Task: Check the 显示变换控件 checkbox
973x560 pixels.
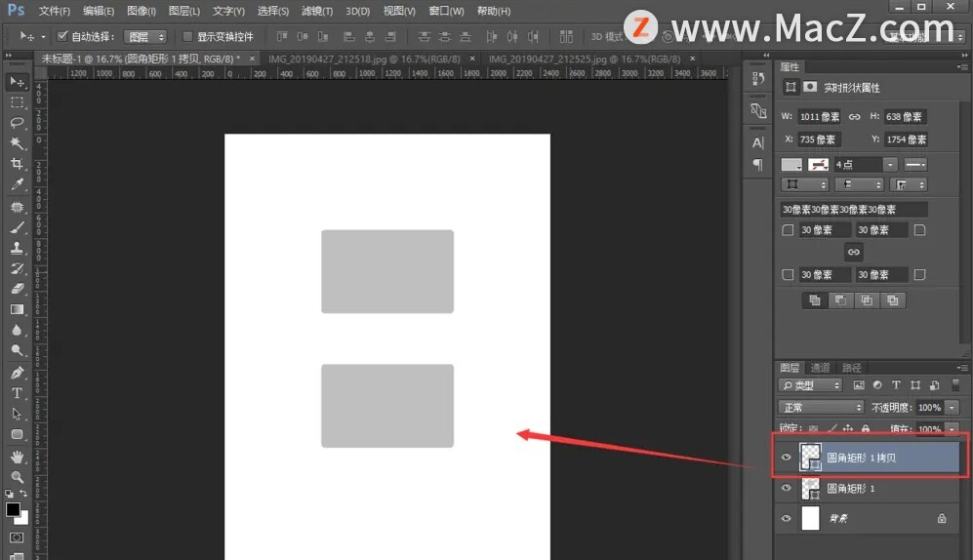Action: (188, 37)
